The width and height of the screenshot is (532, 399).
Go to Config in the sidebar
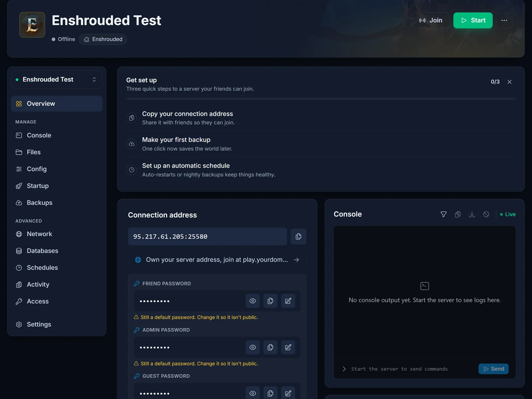click(57, 169)
